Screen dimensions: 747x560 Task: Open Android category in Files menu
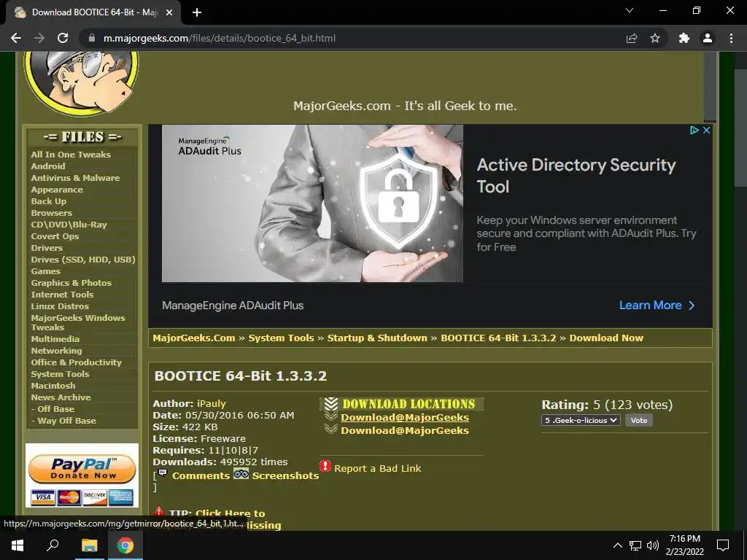point(48,166)
